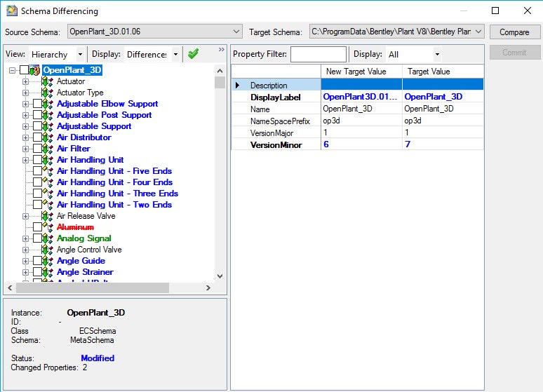The width and height of the screenshot is (543, 392).
Task: Click the Aluminum class icon
Action: [x=47, y=227]
